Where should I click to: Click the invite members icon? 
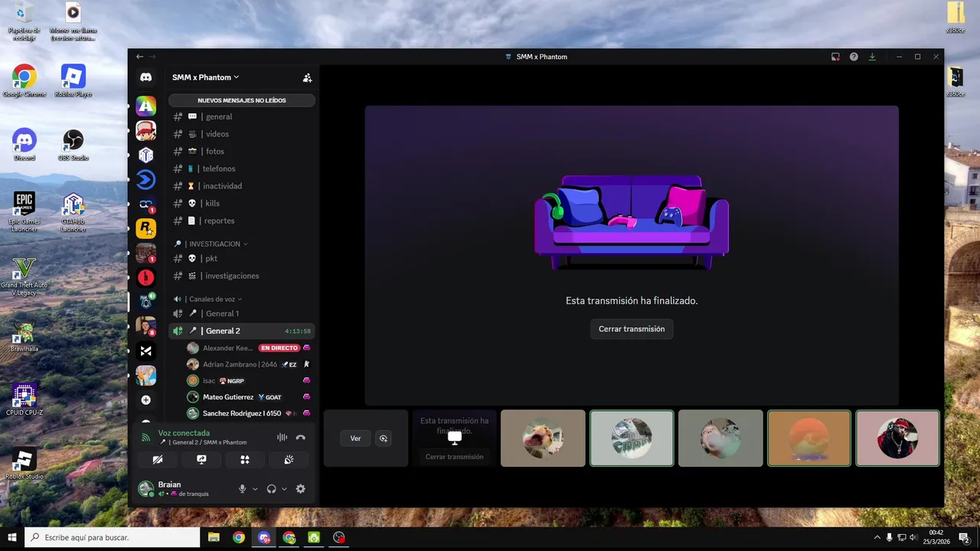307,77
